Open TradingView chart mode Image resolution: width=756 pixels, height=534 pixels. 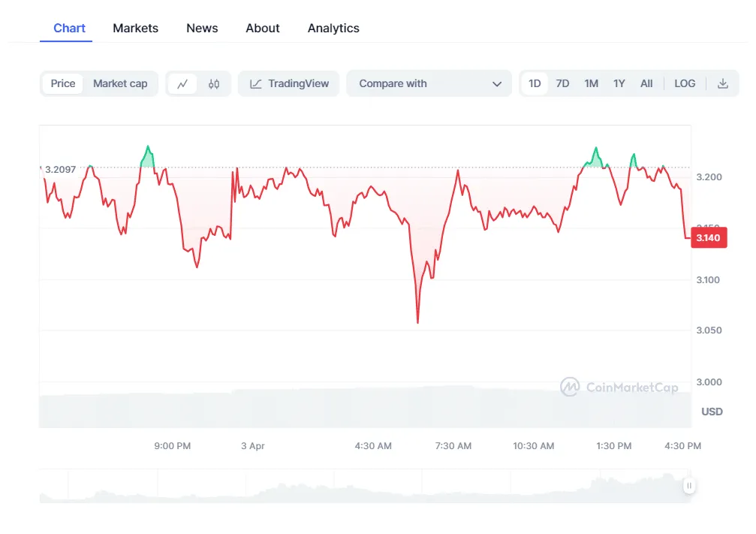(x=289, y=84)
